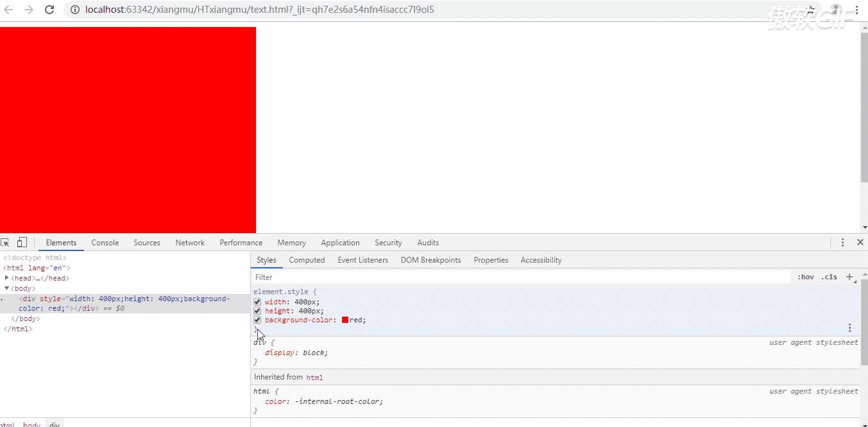The width and height of the screenshot is (868, 427).
Task: Open the Chrome menu with three dots
Action: click(x=856, y=10)
